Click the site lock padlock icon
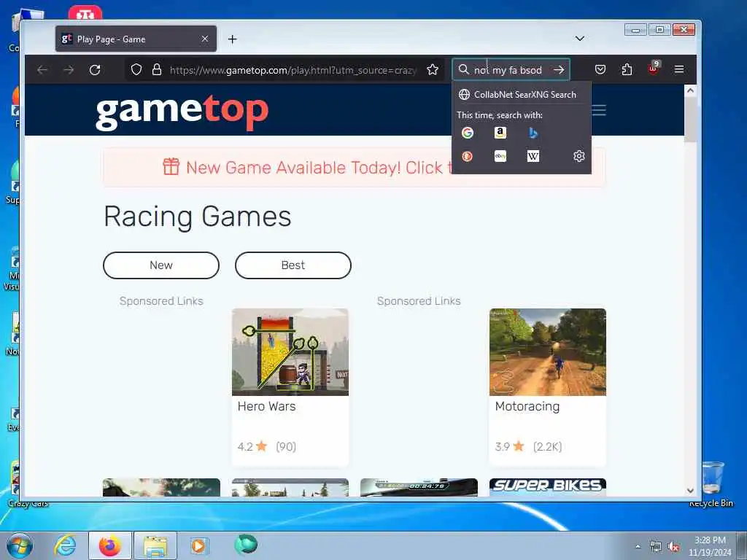 click(157, 70)
